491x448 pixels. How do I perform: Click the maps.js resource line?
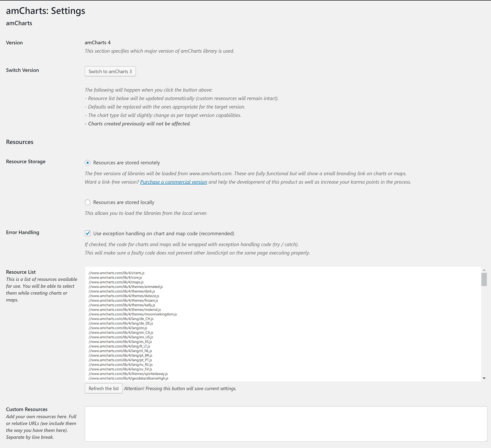click(116, 282)
